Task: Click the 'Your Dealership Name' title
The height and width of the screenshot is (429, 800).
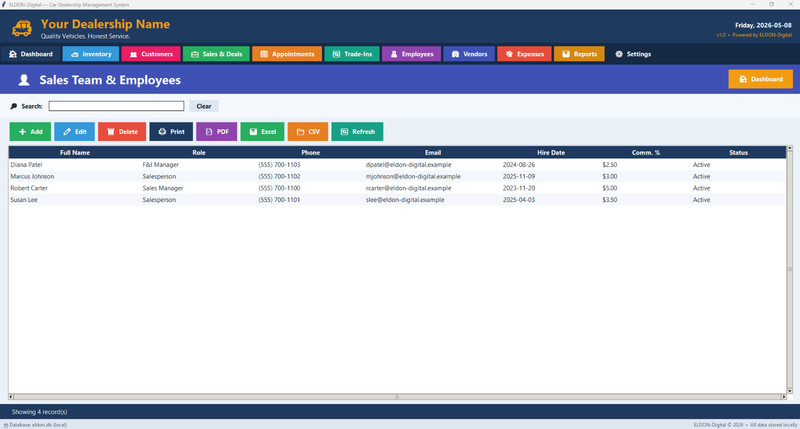Action: [x=105, y=24]
